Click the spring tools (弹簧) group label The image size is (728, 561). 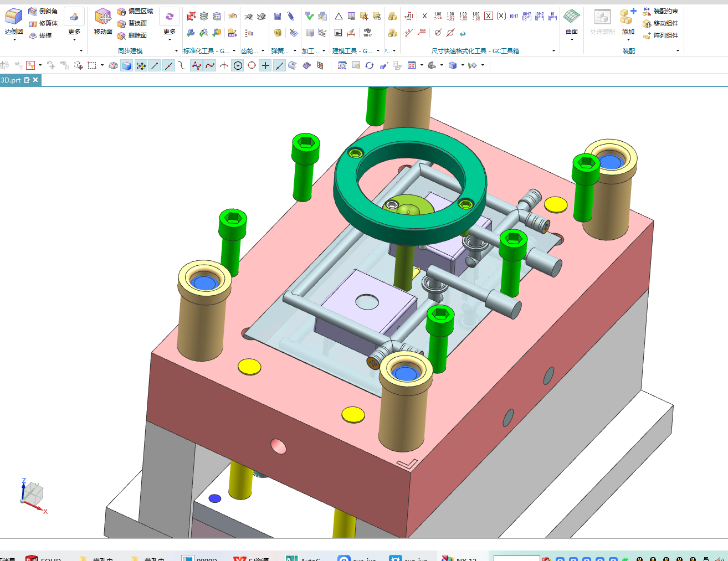tap(279, 51)
